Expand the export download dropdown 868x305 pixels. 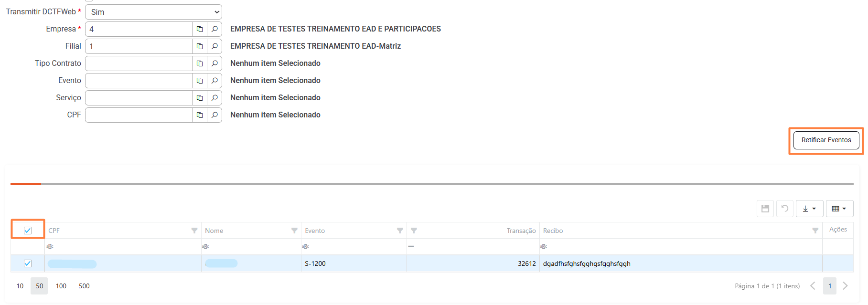[x=809, y=209]
